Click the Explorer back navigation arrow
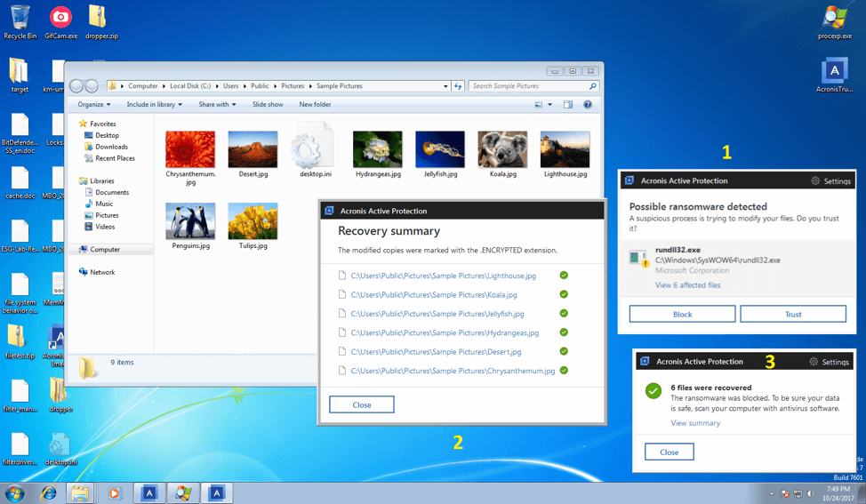Screen dimensions: 866x504 coord(76,86)
